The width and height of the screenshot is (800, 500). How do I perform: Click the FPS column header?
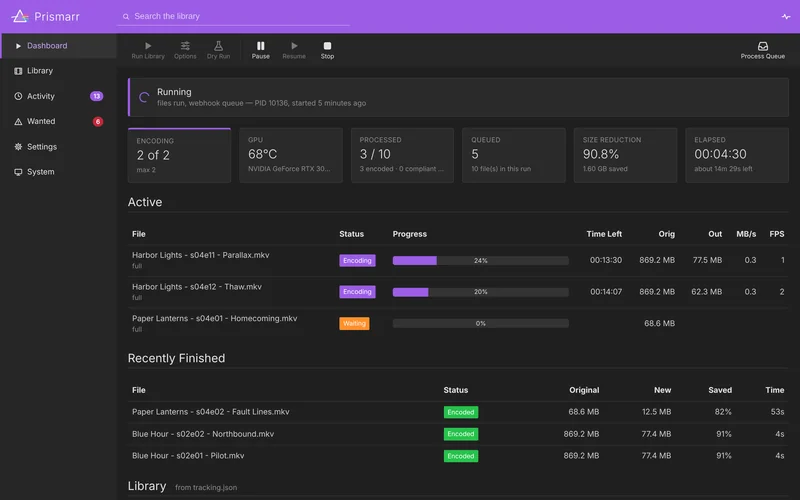(x=777, y=234)
